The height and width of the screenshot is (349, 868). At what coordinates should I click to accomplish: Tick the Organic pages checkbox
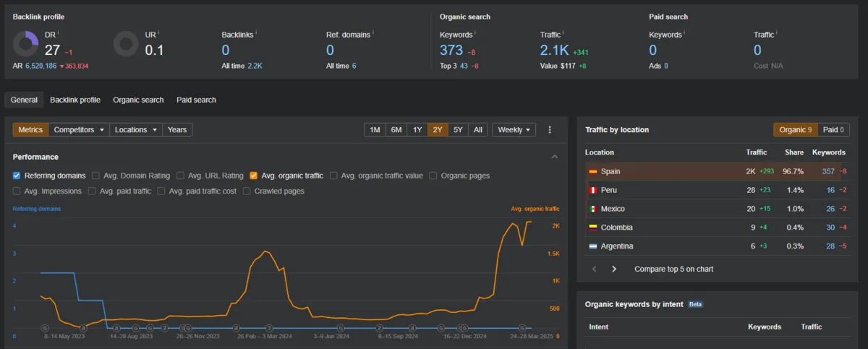[x=433, y=176]
